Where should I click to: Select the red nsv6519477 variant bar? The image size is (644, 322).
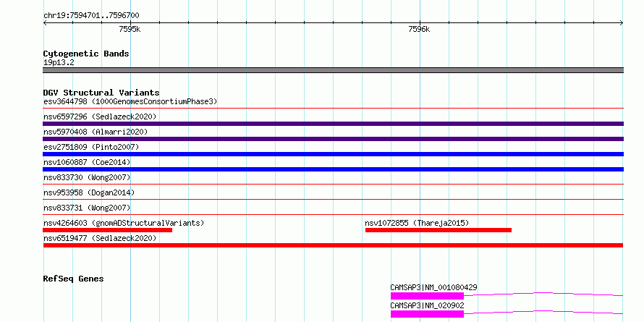click(x=333, y=245)
